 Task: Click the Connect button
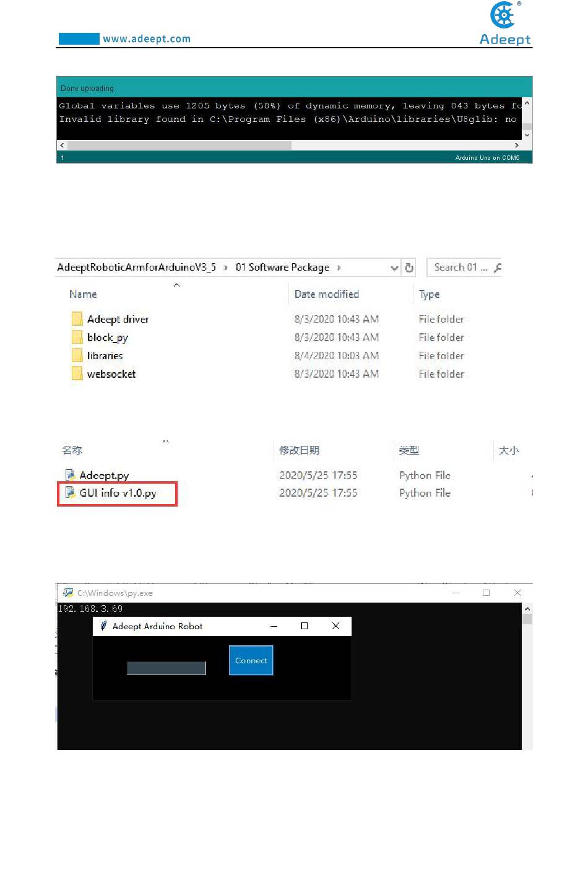251,661
